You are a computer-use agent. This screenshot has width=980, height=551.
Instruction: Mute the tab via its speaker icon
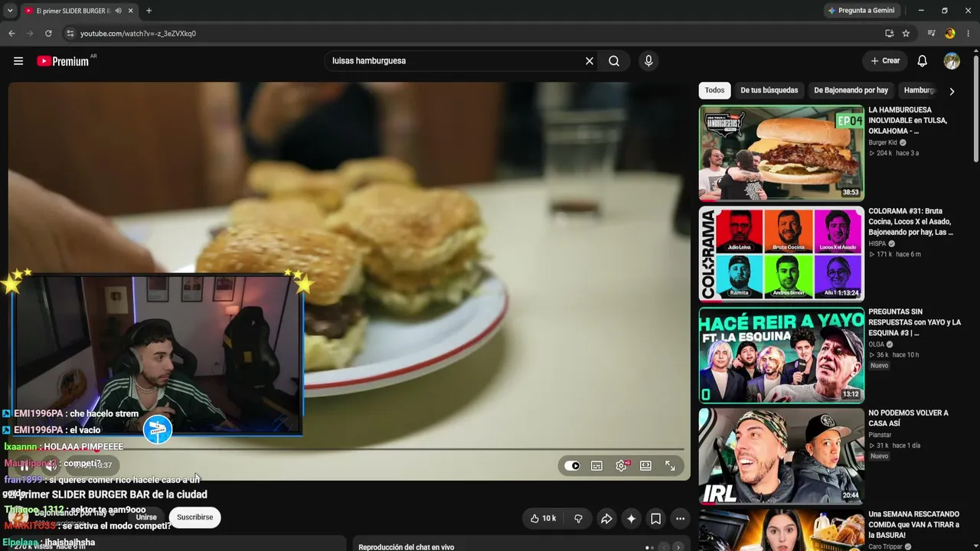click(x=119, y=11)
